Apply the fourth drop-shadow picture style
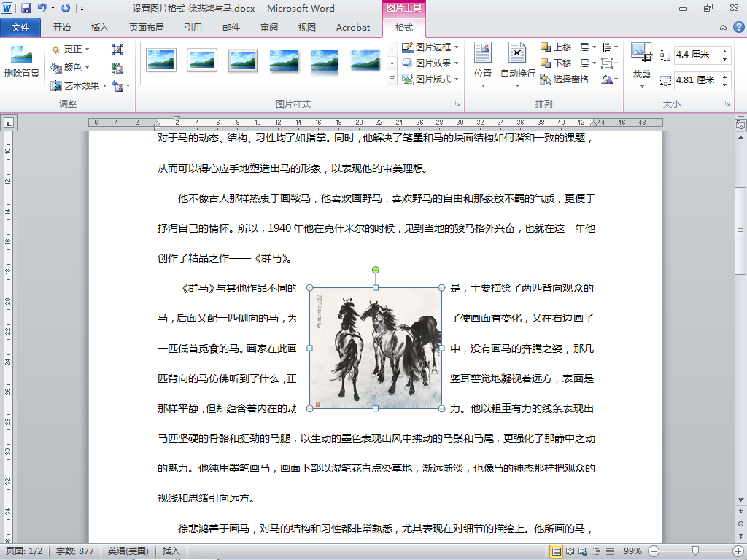This screenshot has width=747, height=560. [284, 61]
